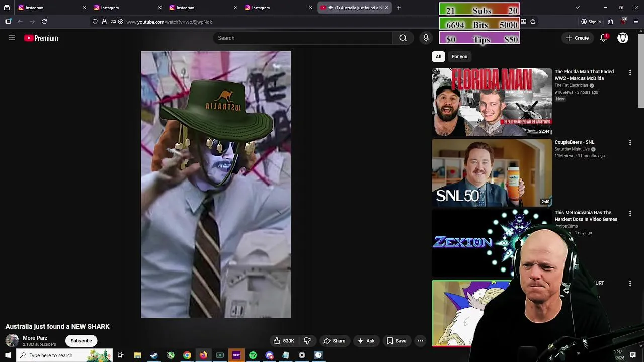644x362 pixels.
Task: Open the Firefox application menu
Action: click(x=636, y=22)
